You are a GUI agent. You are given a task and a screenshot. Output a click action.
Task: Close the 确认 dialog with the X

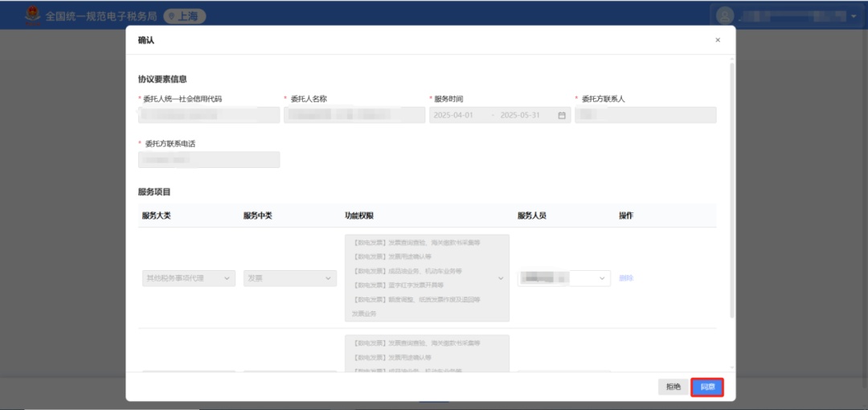pos(718,39)
